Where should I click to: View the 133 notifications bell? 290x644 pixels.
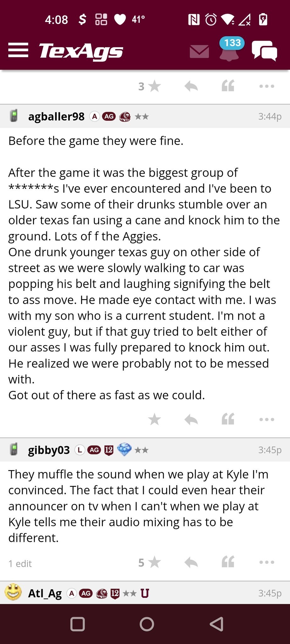pyautogui.click(x=229, y=51)
